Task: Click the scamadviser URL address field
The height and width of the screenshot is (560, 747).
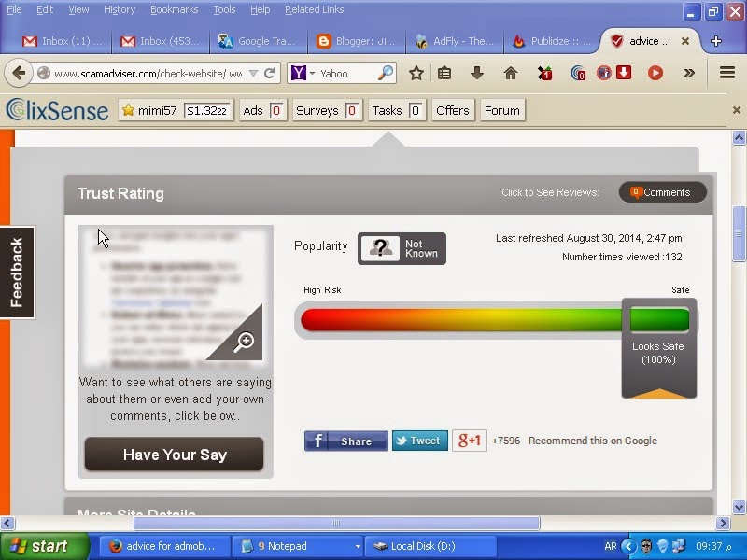Action: coord(148,74)
